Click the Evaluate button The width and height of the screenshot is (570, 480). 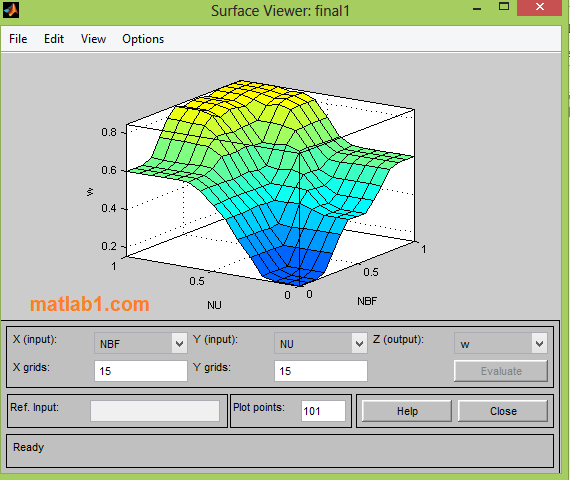point(501,371)
